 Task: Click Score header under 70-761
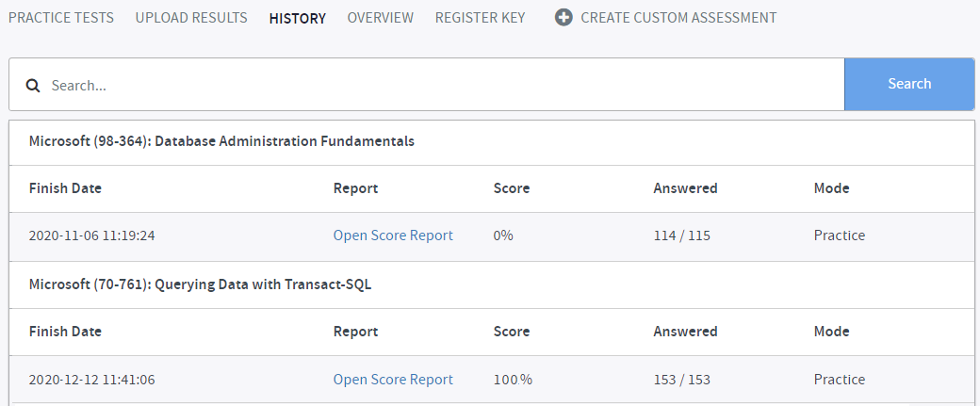click(512, 331)
